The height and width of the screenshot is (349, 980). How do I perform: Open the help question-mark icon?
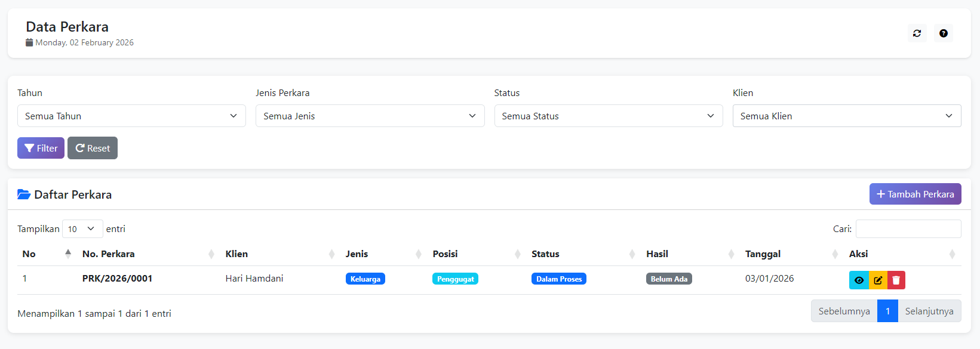943,33
